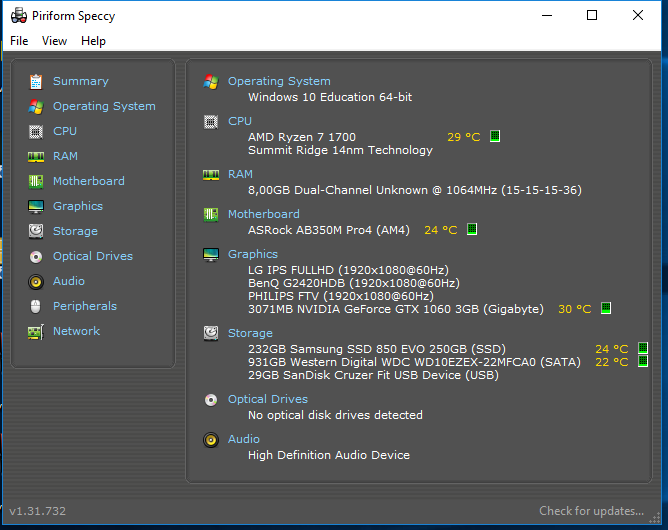The height and width of the screenshot is (530, 668).
Task: Click 'ASRock AB350M Pro4 (AM4)' text
Action: pyautogui.click(x=329, y=230)
